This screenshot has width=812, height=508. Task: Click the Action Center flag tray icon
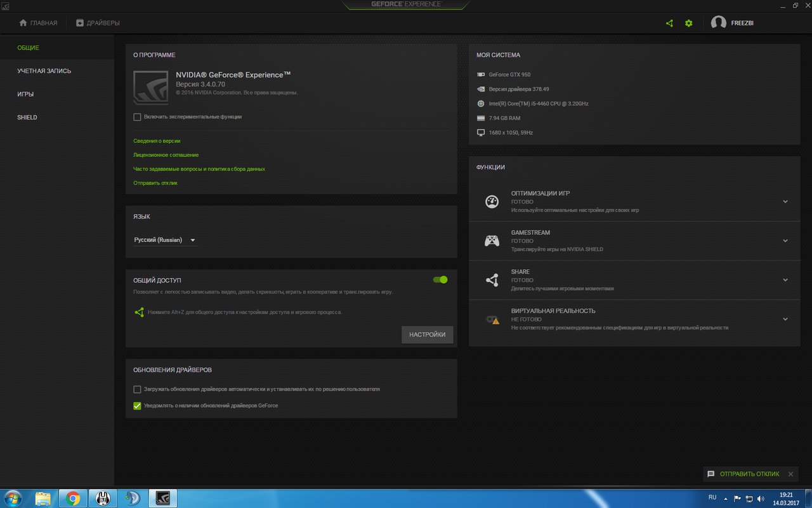(737, 498)
